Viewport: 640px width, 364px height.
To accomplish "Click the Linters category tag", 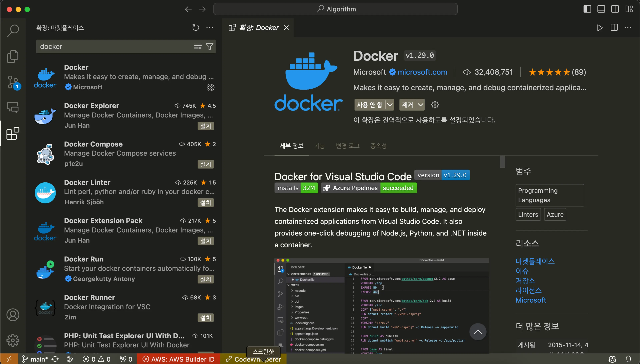I will coord(528,214).
